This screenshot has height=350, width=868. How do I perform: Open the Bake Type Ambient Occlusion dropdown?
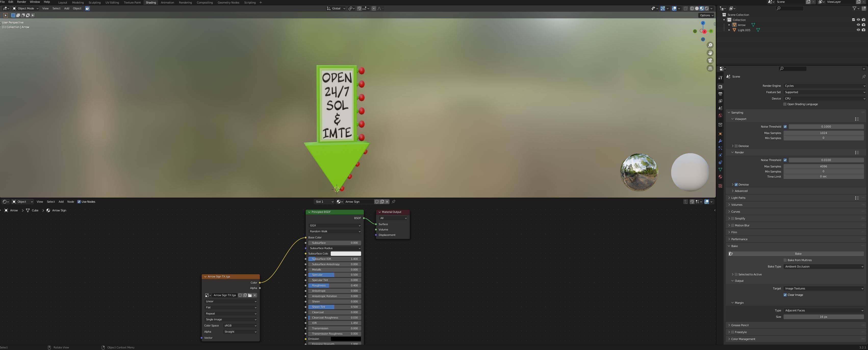(x=824, y=266)
